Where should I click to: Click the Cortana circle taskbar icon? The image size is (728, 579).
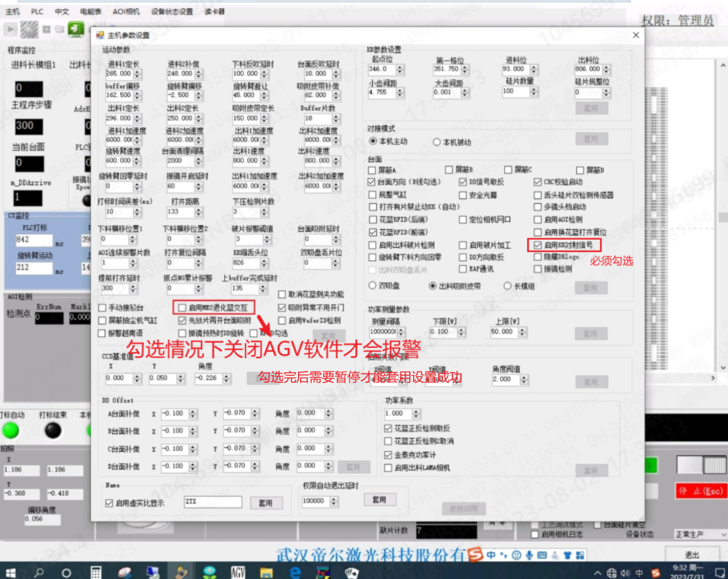66,573
